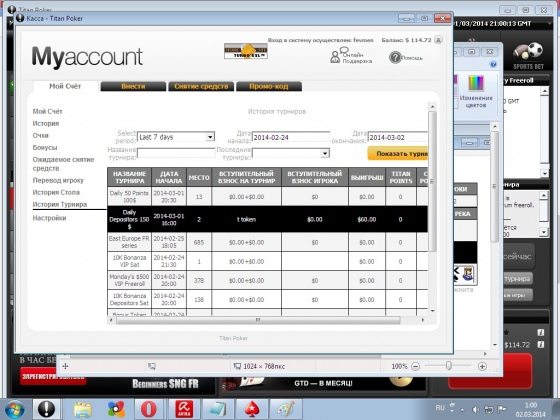Open the Opera browser taskbar icon

click(x=149, y=409)
